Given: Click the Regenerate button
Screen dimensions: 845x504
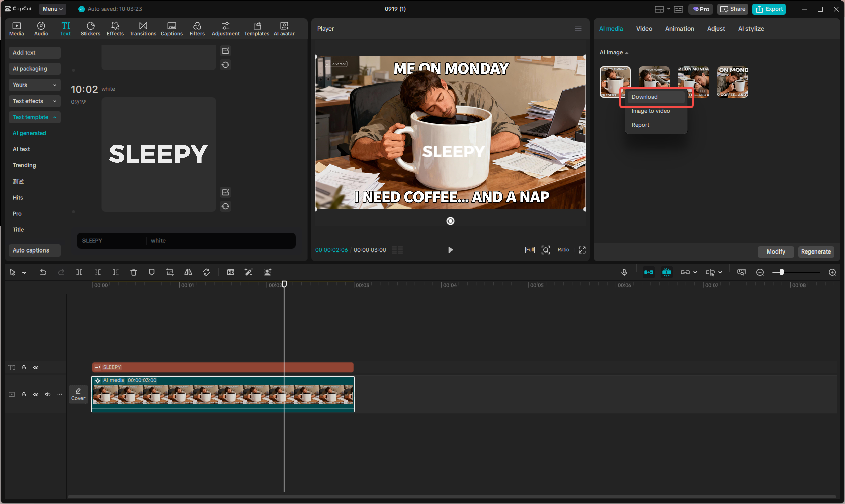Looking at the screenshot, I should pos(816,251).
